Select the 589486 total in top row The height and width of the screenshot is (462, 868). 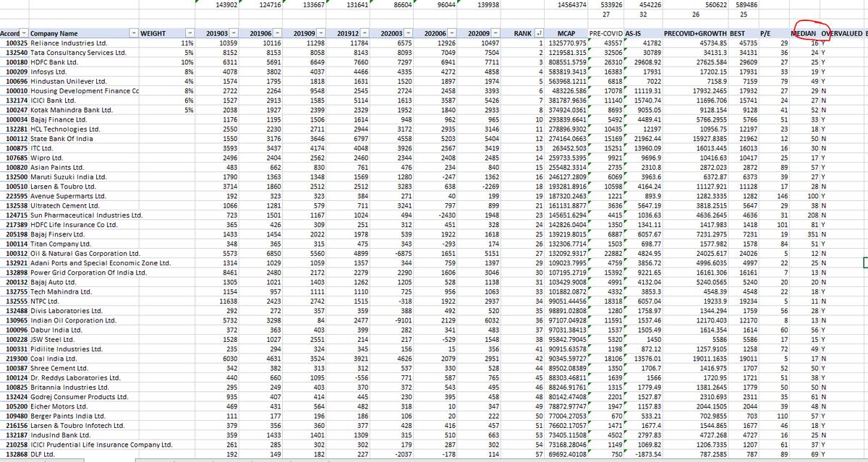[742, 4]
